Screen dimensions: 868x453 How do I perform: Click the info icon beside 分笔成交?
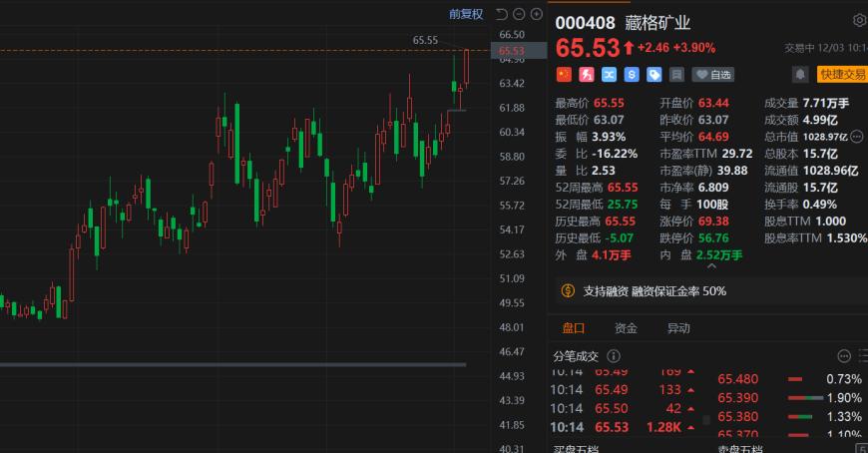click(x=614, y=356)
